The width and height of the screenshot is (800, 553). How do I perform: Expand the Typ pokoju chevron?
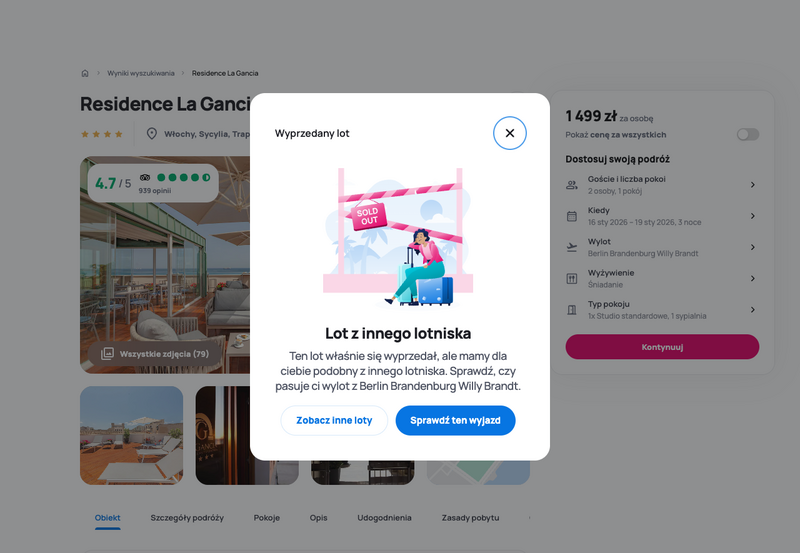click(753, 310)
